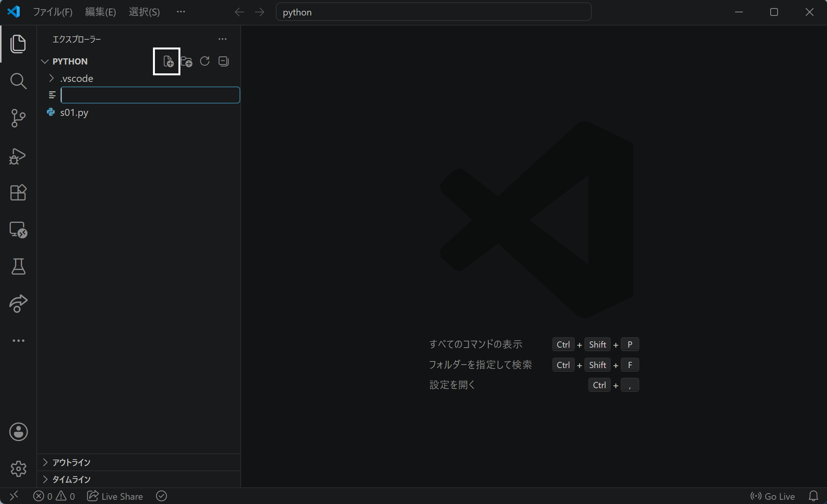This screenshot has width=827, height=504.
Task: Click the フォルダーを指定して検索 hint text
Action: [480, 365]
